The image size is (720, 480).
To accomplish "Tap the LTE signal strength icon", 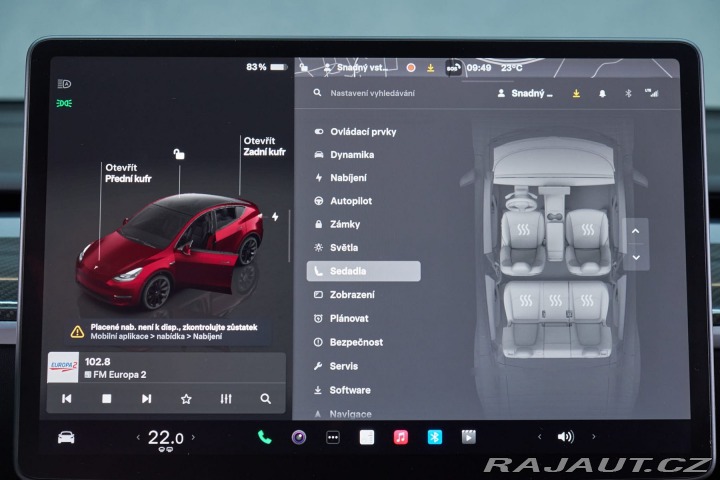I will click(652, 93).
